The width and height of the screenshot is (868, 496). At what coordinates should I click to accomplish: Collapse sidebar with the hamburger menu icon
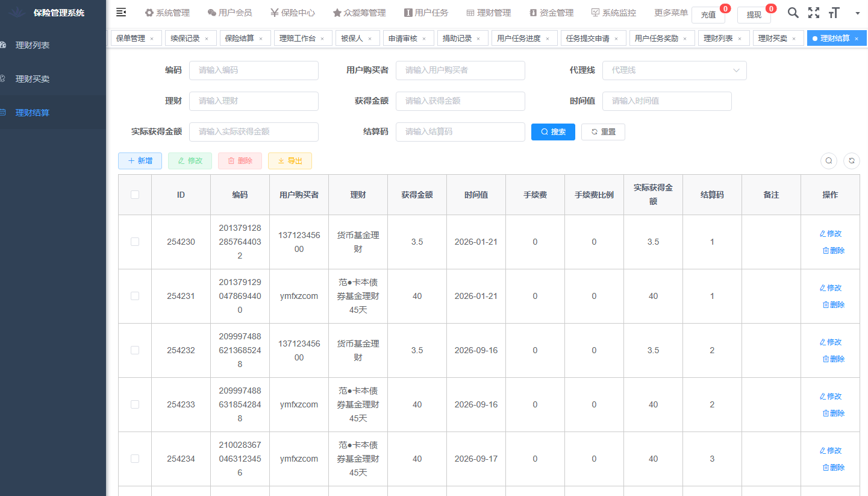(121, 13)
